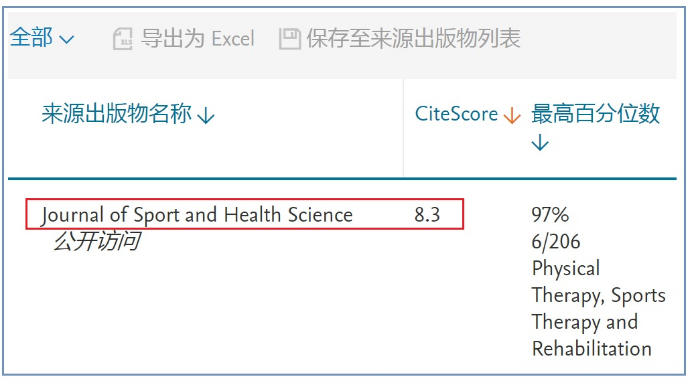Click orange sort arrow beside CiteScore

click(x=512, y=116)
